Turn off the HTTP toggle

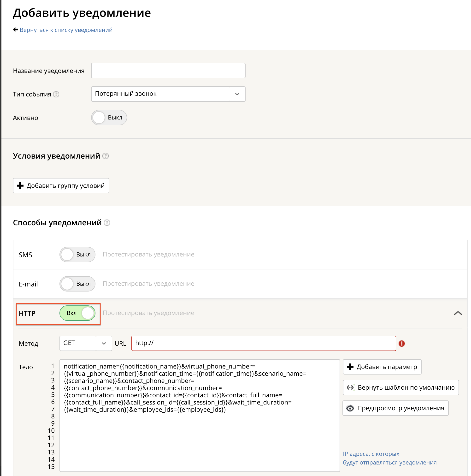tap(77, 313)
